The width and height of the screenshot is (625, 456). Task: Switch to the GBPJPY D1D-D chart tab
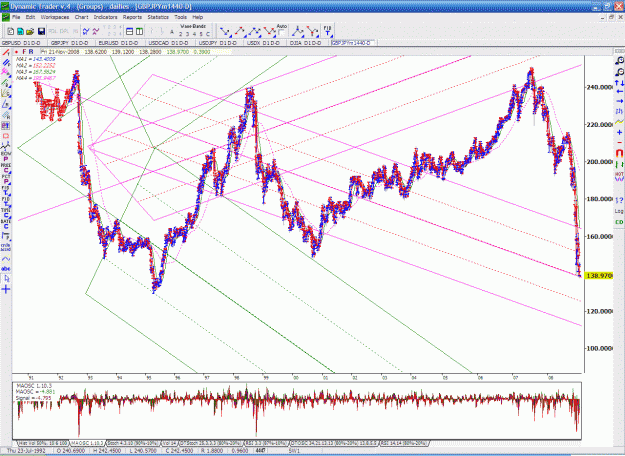pos(71,43)
